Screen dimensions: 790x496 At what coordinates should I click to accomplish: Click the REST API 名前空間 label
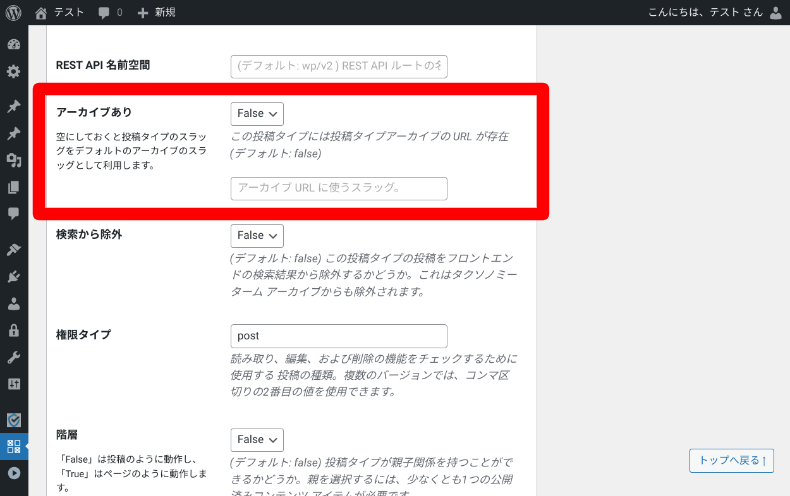tap(103, 65)
